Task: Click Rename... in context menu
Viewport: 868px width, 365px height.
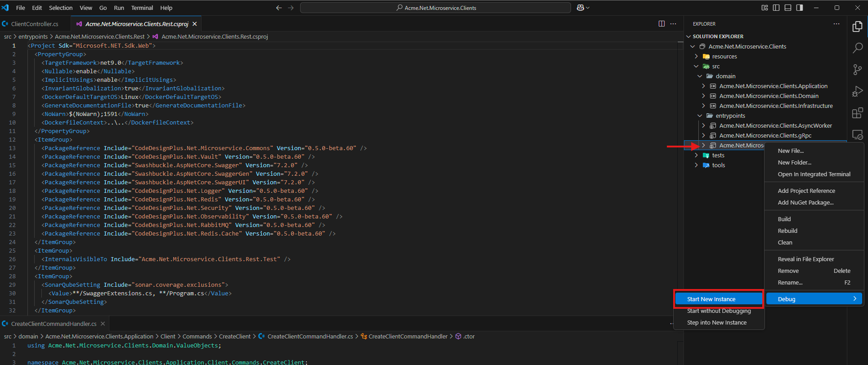Action: click(x=814, y=282)
